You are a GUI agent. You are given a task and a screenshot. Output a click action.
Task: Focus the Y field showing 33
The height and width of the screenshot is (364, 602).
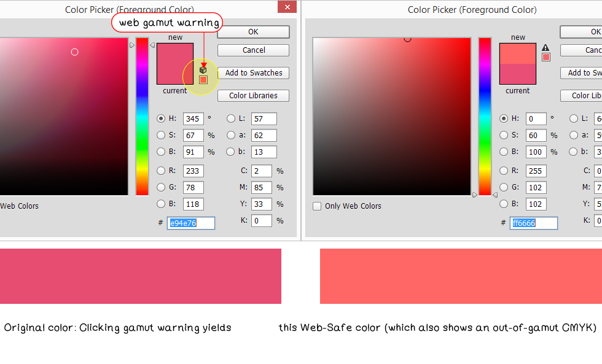tap(262, 204)
